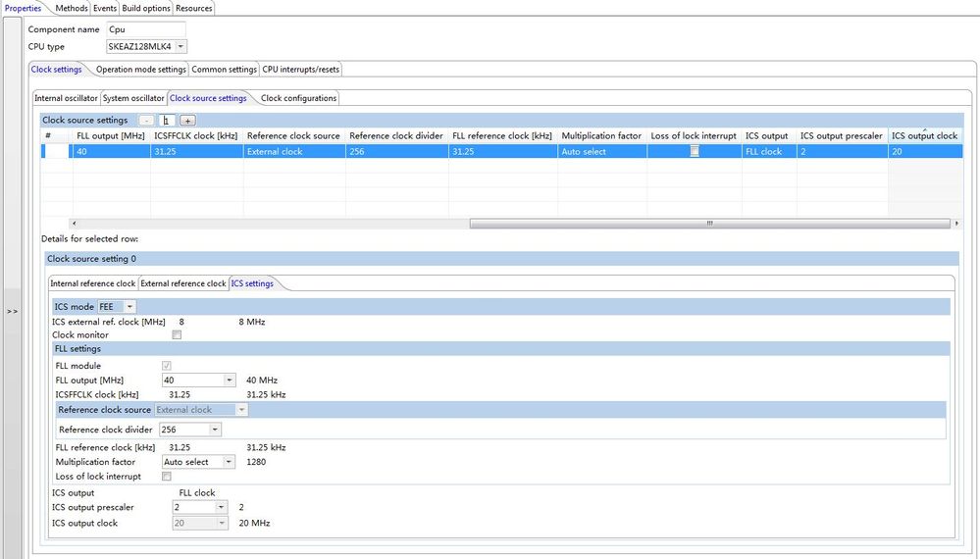Open CPU interrupts/resets tab
980x559 pixels.
pyautogui.click(x=300, y=70)
